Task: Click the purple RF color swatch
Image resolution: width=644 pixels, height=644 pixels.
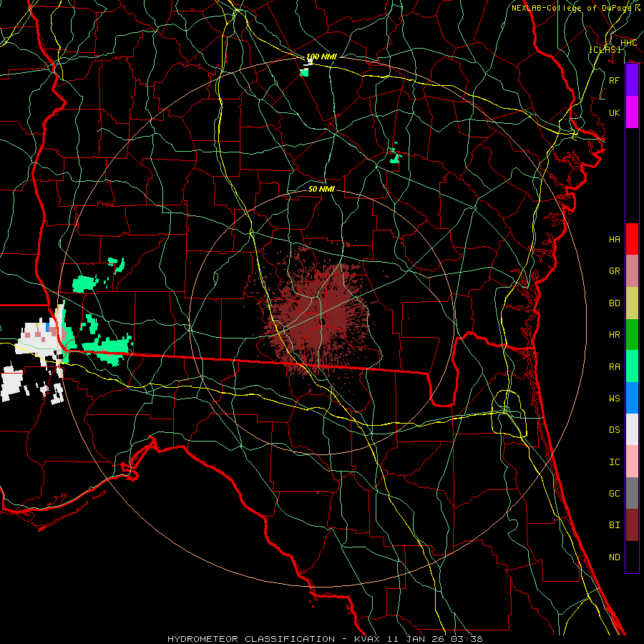Action: [632, 80]
